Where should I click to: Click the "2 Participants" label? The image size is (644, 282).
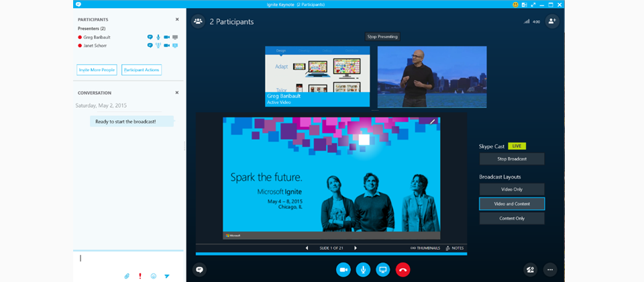(x=231, y=21)
